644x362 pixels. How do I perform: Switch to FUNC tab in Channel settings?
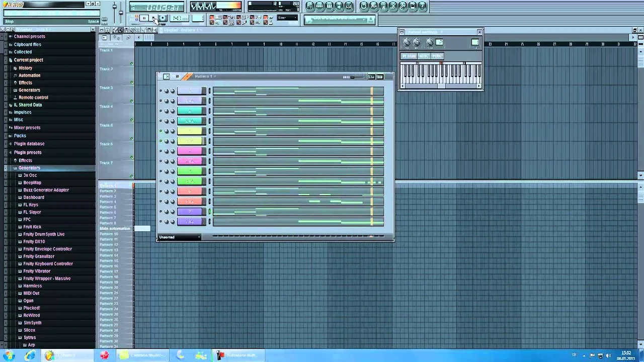point(437,56)
